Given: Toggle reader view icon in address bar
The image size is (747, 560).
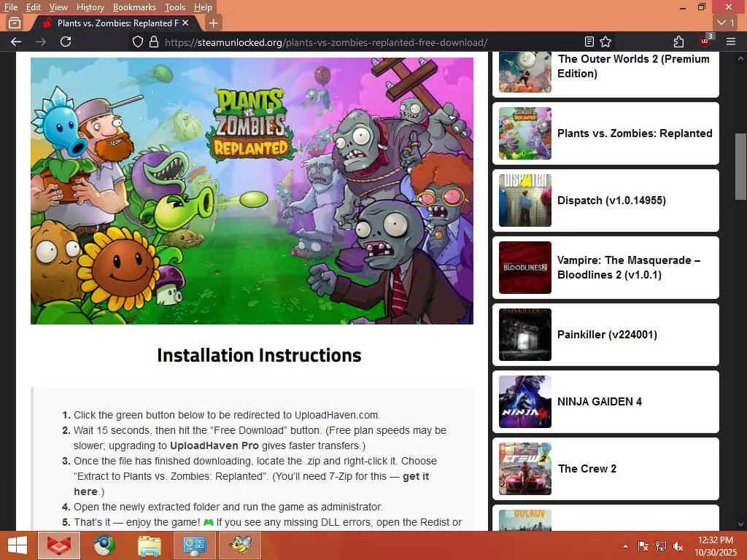Looking at the screenshot, I should [x=589, y=42].
